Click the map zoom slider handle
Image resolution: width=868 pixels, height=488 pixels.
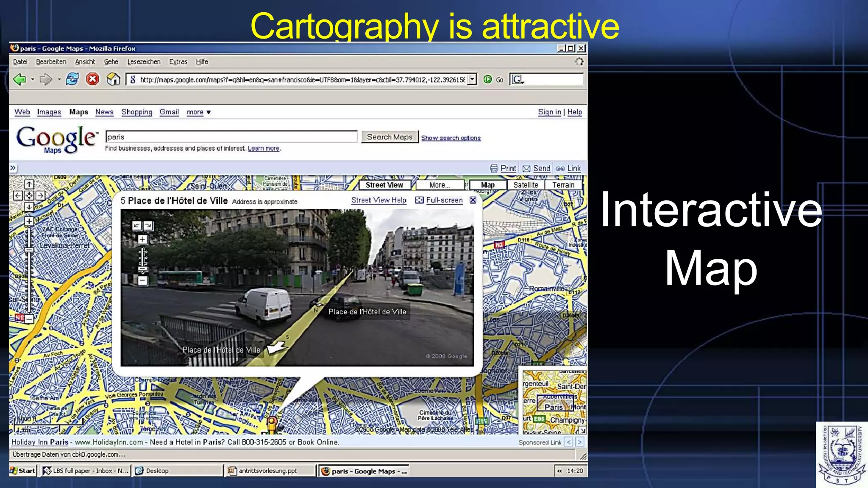[x=29, y=250]
